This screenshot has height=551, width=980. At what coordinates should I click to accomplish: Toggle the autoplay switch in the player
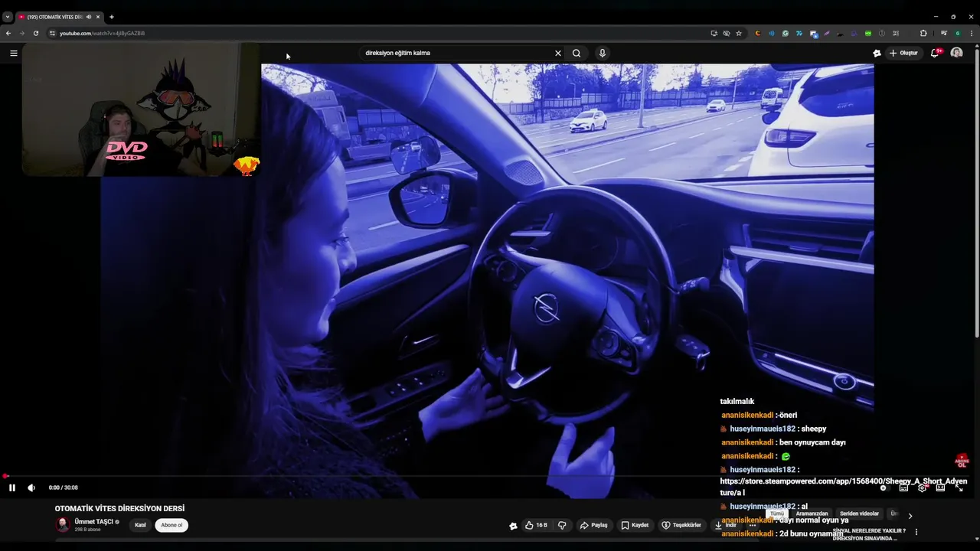coord(885,487)
